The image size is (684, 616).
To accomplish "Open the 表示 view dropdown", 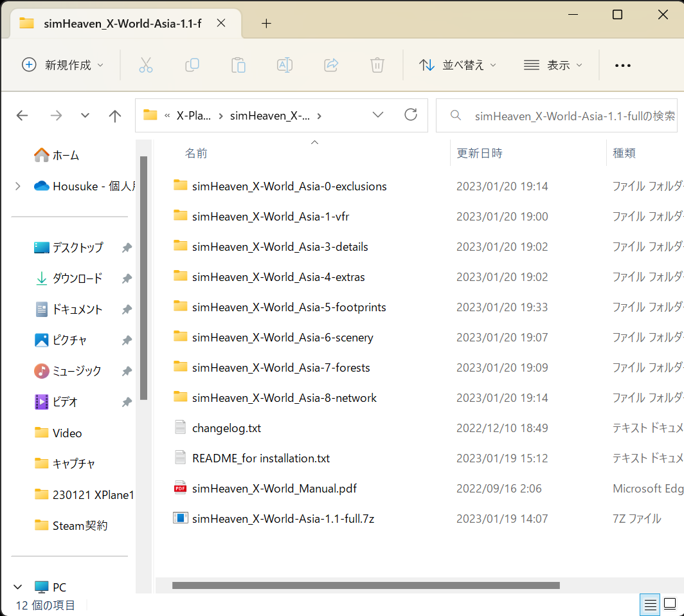I will tap(553, 65).
